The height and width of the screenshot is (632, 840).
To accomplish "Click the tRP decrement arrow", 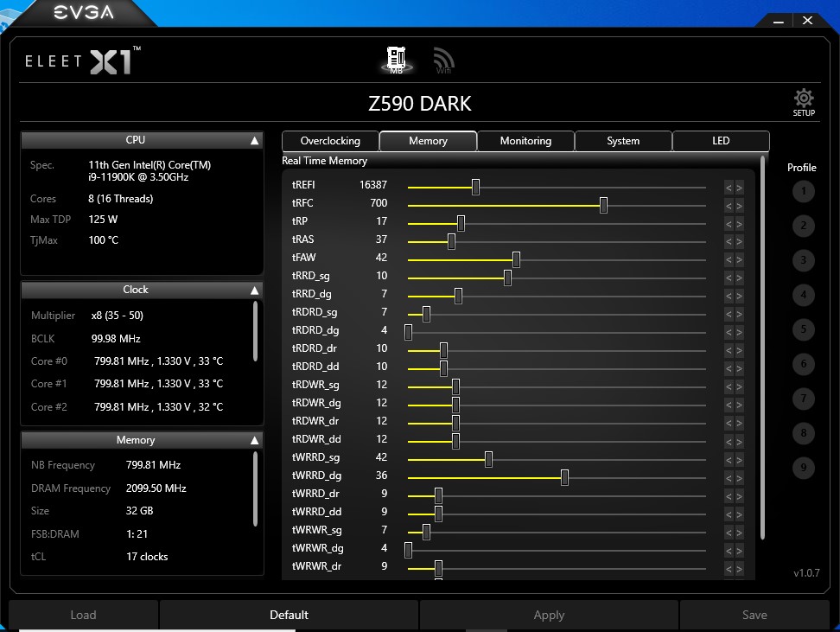I will [729, 224].
